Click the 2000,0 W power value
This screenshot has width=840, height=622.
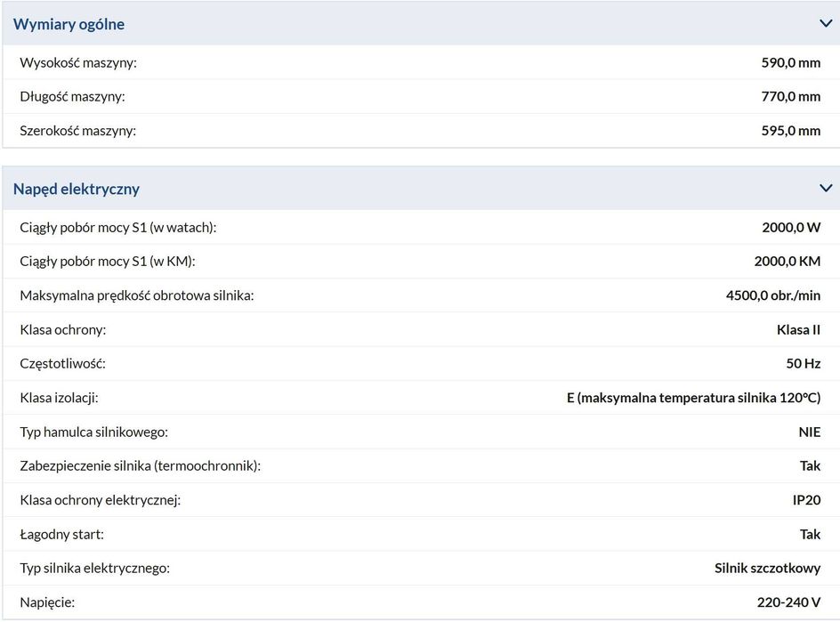click(x=791, y=227)
